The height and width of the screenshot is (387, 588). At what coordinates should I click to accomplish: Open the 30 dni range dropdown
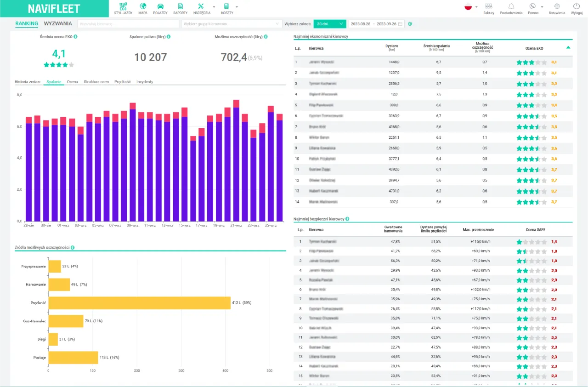(x=329, y=24)
